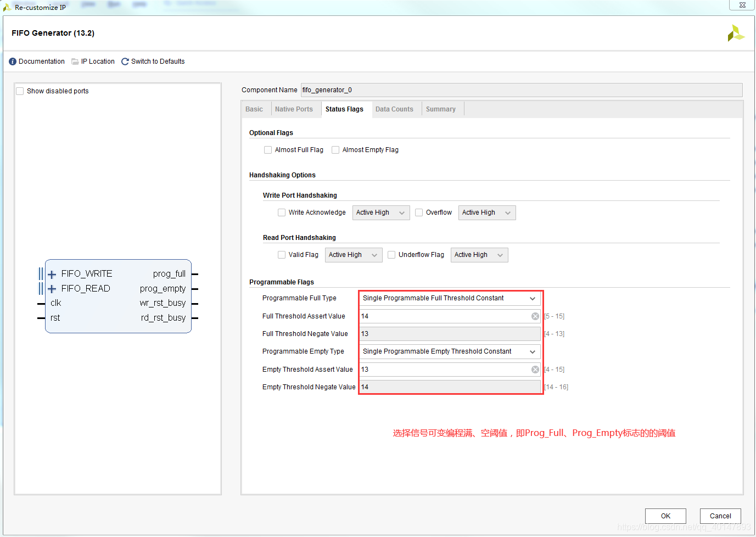
Task: Click the Switch to Defaults refresh icon
Action: 125,61
